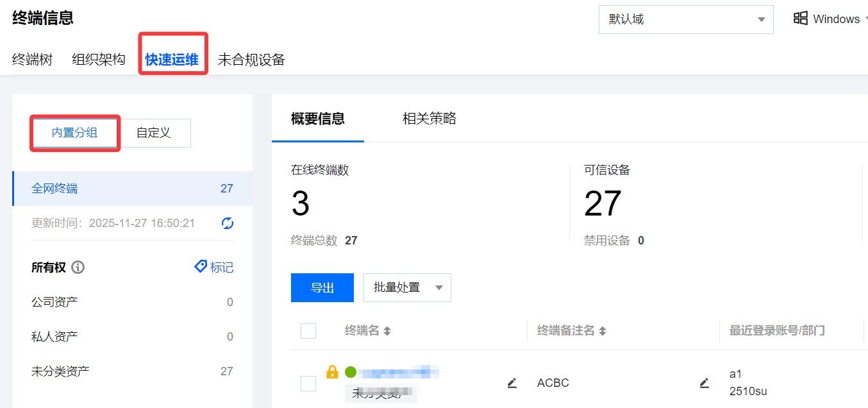Click the blue 导出 button

tap(322, 287)
